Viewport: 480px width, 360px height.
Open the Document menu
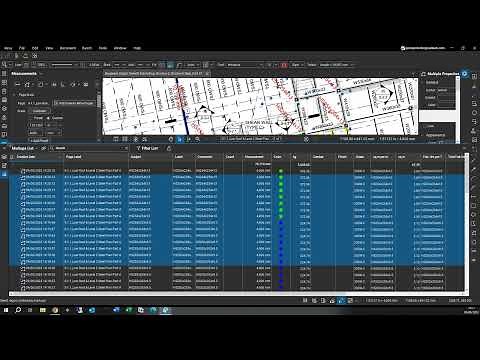(x=68, y=48)
